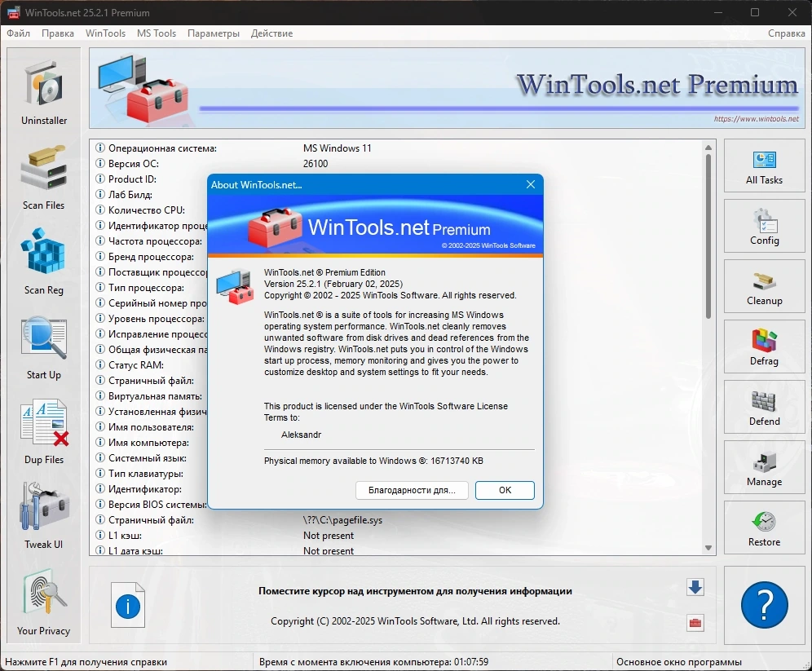Open the Справка menu

point(786,33)
